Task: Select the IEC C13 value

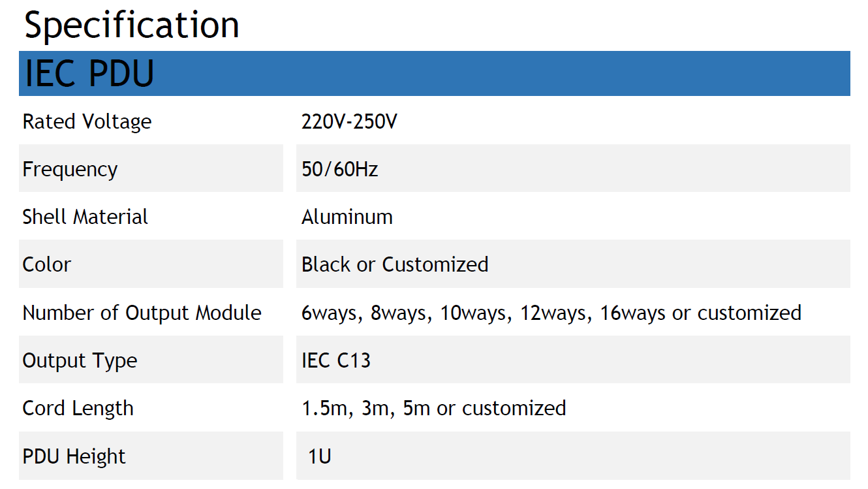Action: 336,360
